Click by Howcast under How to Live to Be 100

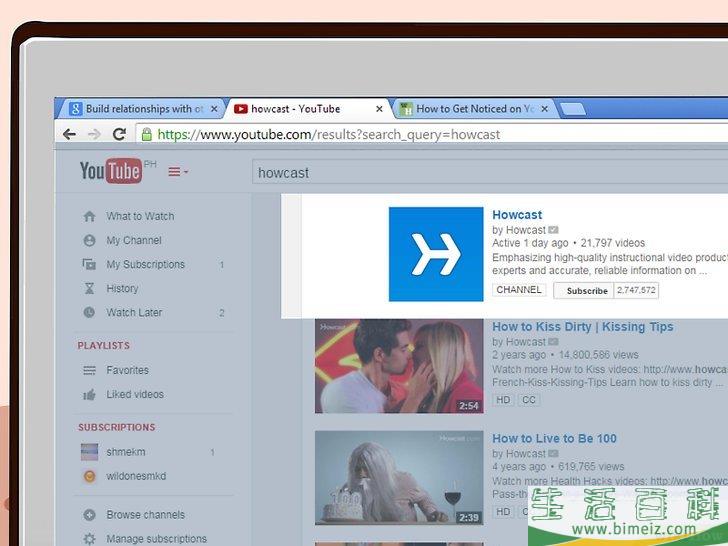(x=519, y=454)
